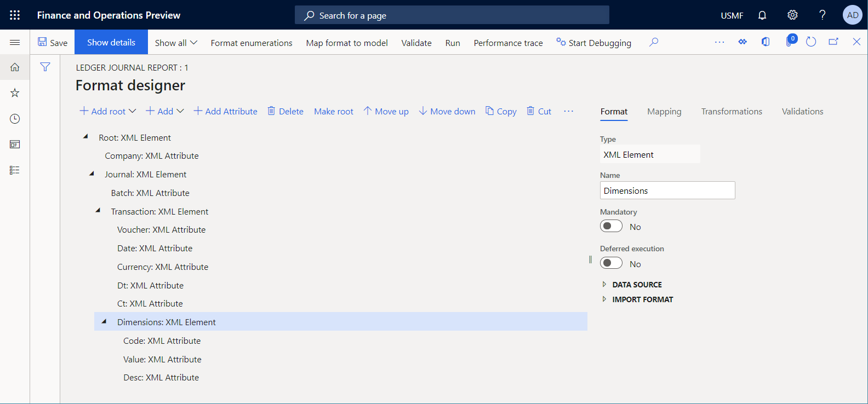Open page in new window icon
Screen dimensions: 868x404
[x=833, y=42]
